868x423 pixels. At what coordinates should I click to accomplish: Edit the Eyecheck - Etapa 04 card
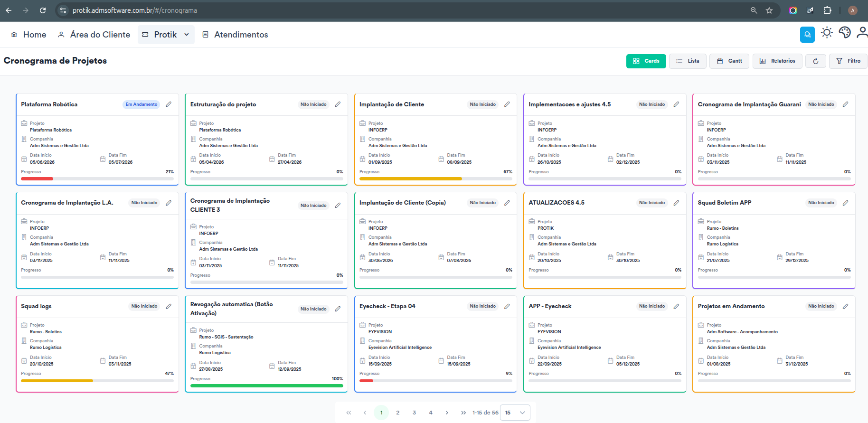pyautogui.click(x=507, y=306)
